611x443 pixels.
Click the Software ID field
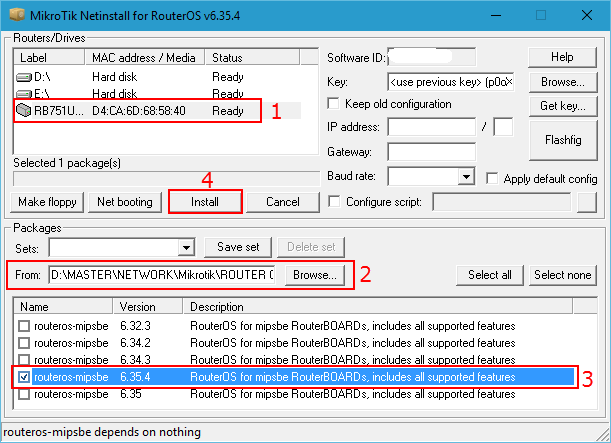click(432, 57)
